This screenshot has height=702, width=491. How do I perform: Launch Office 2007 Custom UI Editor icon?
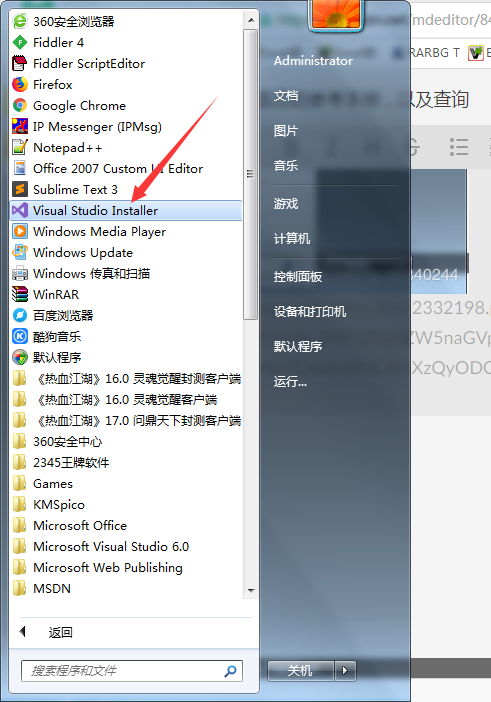pyautogui.click(x=20, y=168)
